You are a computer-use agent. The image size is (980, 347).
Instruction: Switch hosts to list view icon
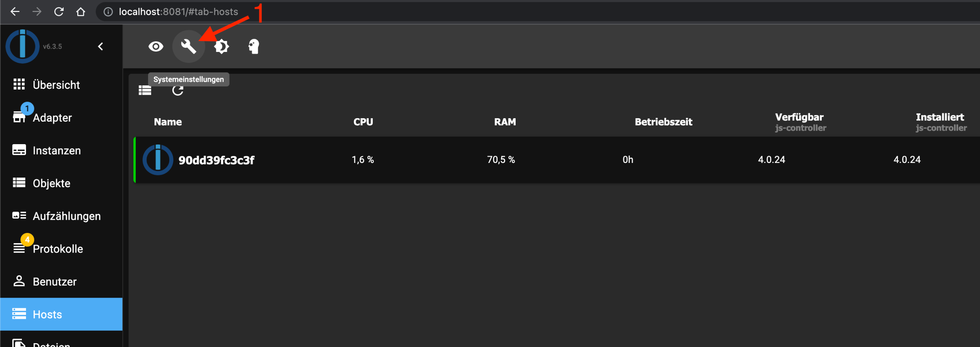point(145,90)
